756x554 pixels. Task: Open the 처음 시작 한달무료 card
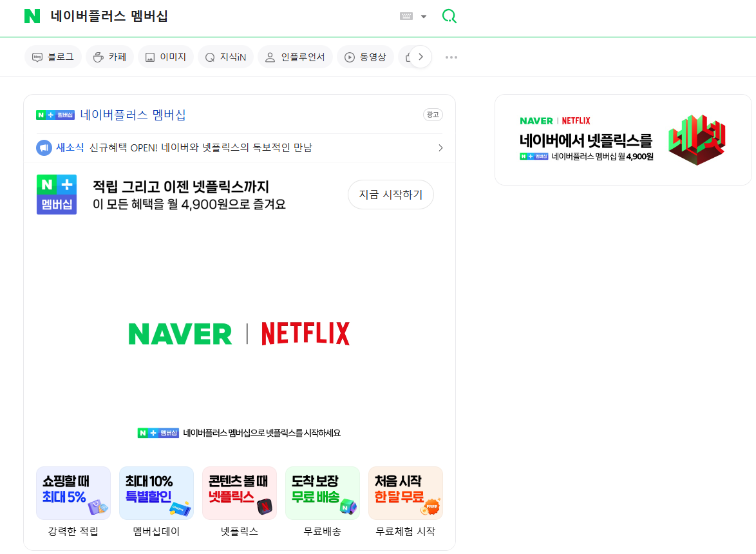tap(406, 493)
